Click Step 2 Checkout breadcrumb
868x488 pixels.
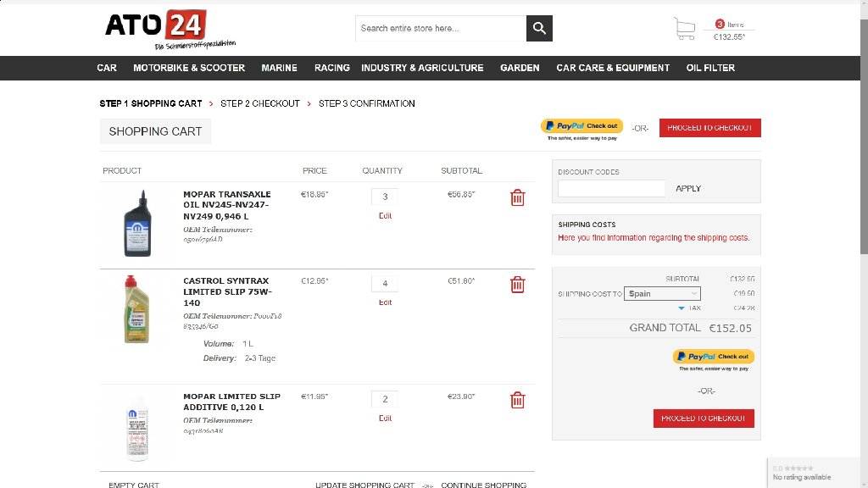[x=260, y=103]
